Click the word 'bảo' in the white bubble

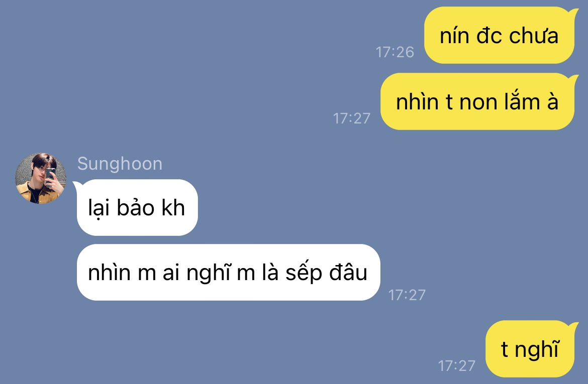pos(135,207)
